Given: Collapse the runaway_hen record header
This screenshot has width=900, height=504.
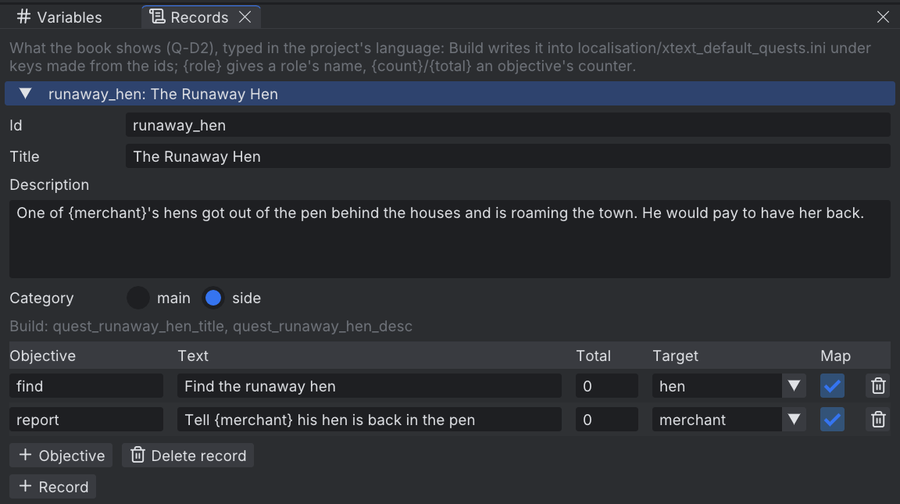Looking at the screenshot, I should click(x=450, y=94).
